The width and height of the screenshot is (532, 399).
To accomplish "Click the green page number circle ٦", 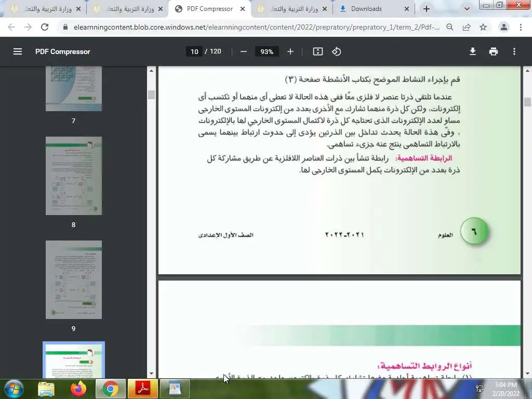I will point(474,231).
